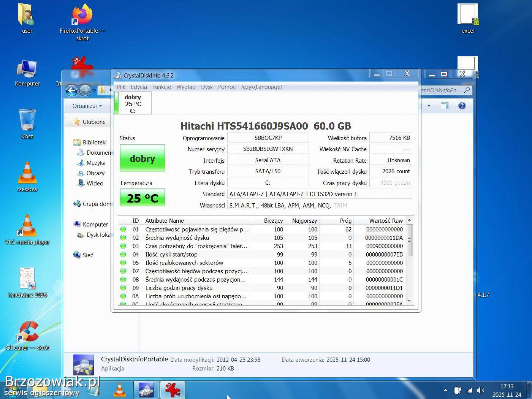The height and width of the screenshot is (399, 532).
Task: Open the Język(Language) menu
Action: pos(261,87)
